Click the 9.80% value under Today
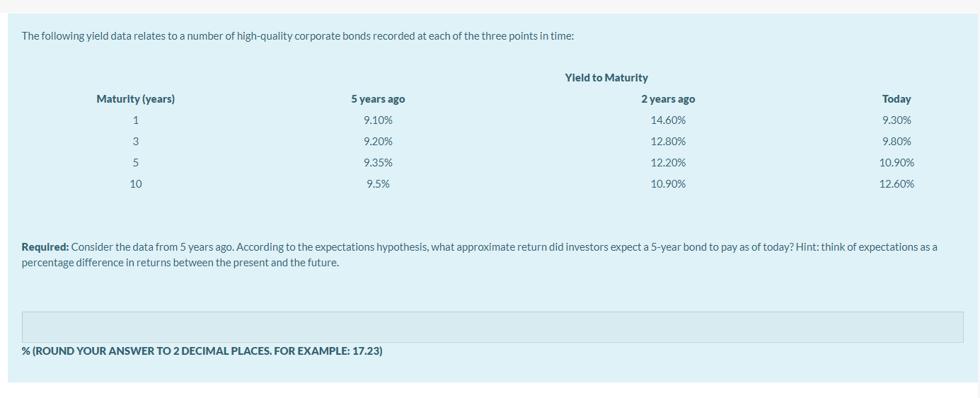This screenshot has width=980, height=398. 897,142
